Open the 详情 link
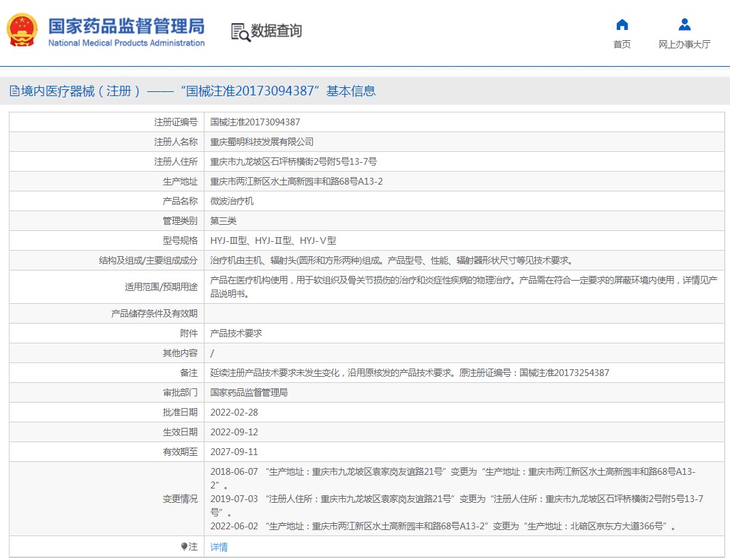This screenshot has width=730, height=560. click(219, 547)
